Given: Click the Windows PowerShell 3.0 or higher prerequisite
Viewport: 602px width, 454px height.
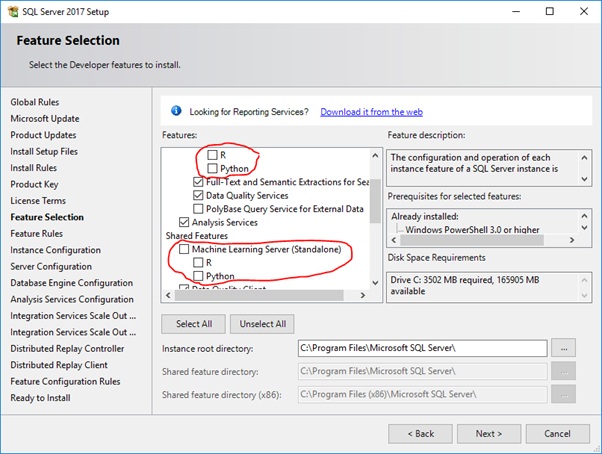Looking at the screenshot, I should point(472,229).
